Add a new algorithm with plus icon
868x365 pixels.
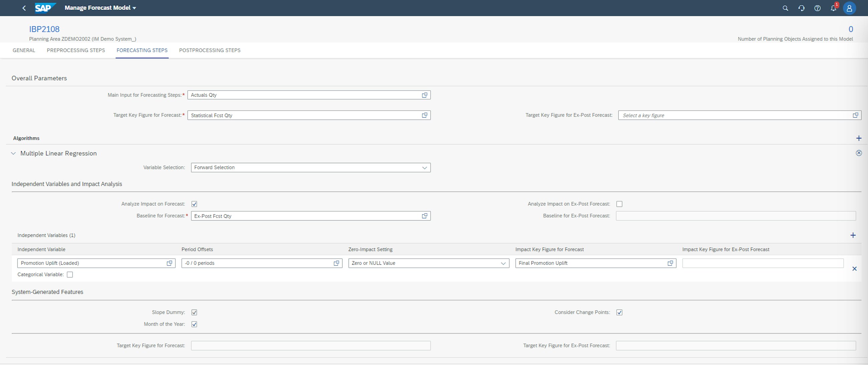[859, 138]
